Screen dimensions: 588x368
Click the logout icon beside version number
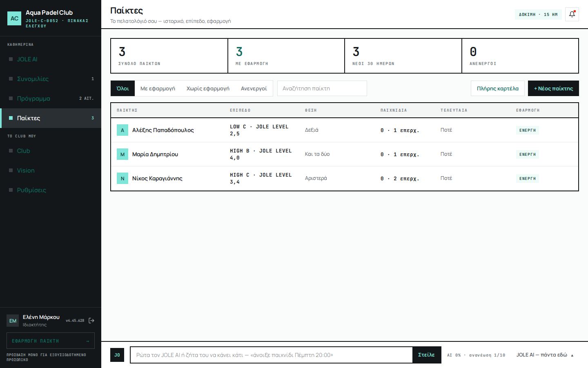coord(91,321)
